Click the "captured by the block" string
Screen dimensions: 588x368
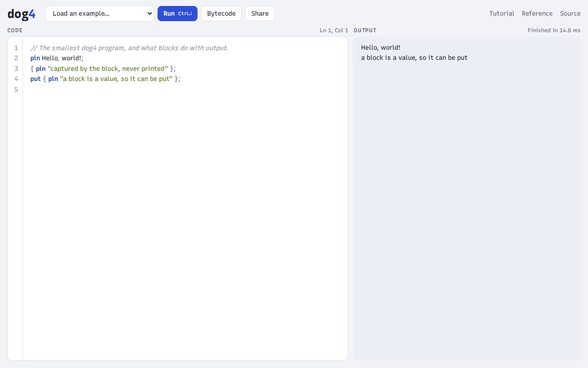coord(108,69)
